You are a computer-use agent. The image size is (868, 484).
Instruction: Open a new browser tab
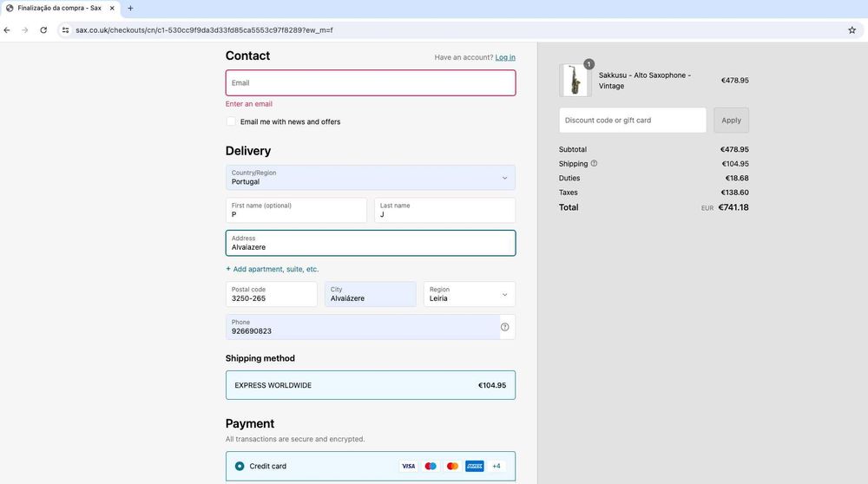pyautogui.click(x=130, y=8)
